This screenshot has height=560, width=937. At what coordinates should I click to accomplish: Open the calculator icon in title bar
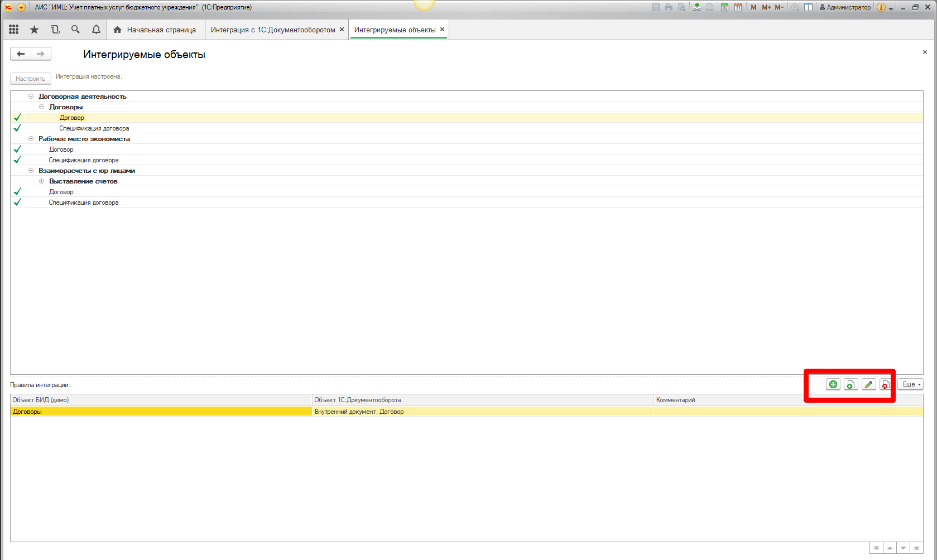click(724, 7)
